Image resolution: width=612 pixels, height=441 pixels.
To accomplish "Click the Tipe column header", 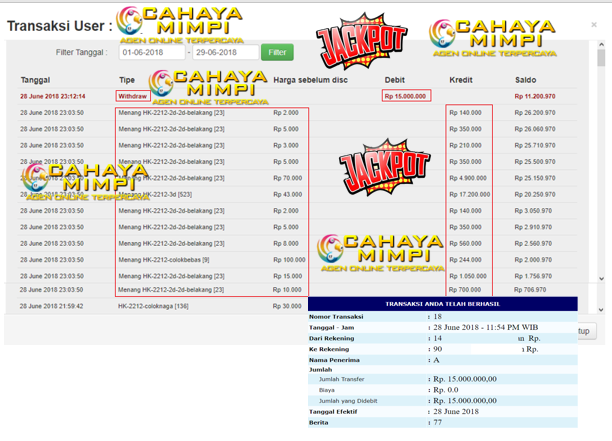I will pos(127,80).
